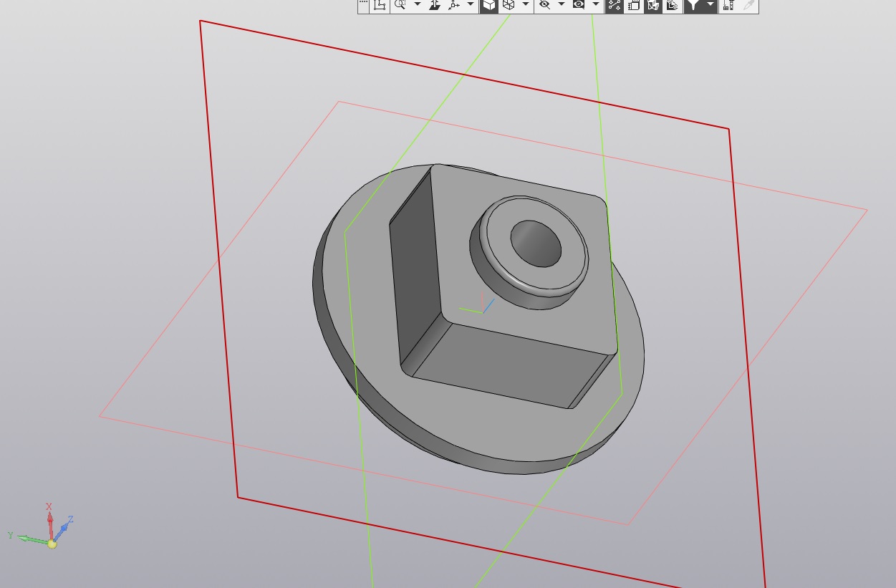The width and height of the screenshot is (896, 588).
Task: Click the normal-to view icon
Action: 435,5
